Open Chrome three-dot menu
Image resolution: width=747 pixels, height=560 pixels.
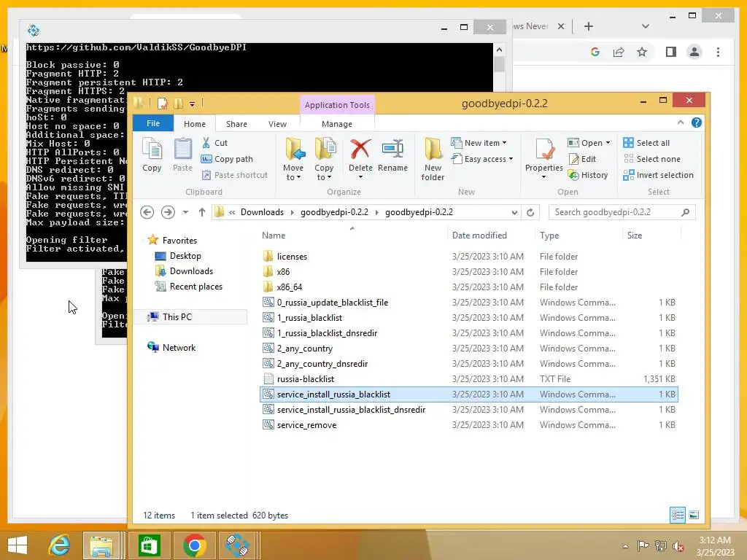pos(718,52)
